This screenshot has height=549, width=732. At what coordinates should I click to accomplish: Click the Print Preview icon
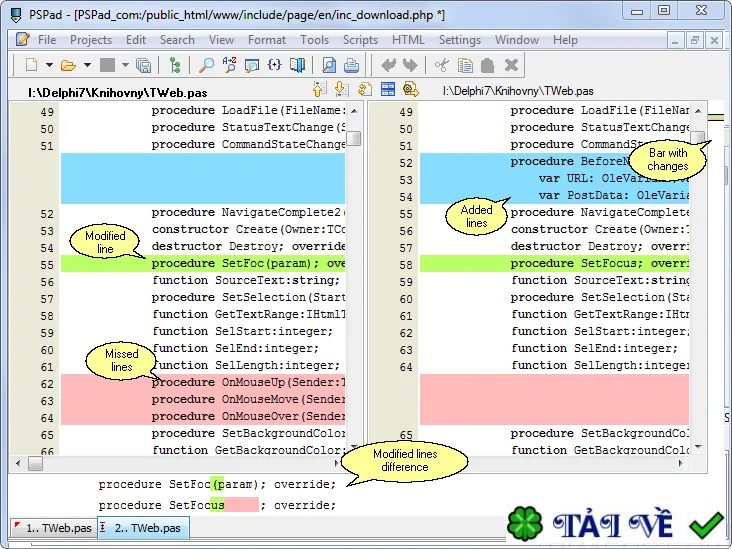click(329, 65)
